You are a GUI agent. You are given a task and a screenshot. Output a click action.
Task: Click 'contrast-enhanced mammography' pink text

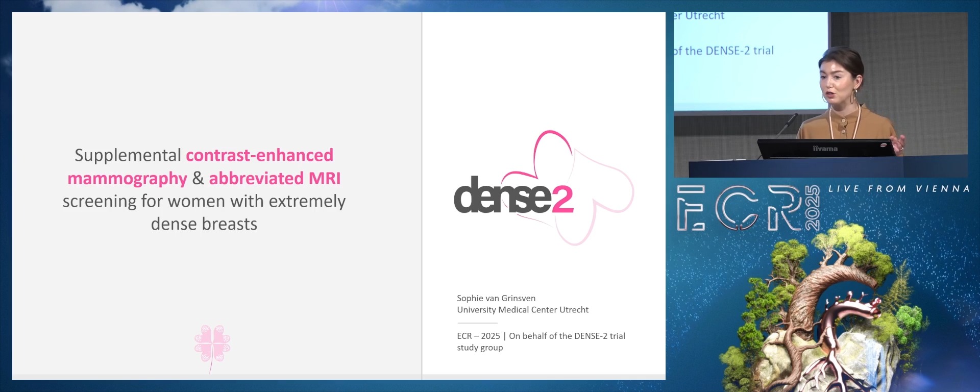(x=201, y=166)
